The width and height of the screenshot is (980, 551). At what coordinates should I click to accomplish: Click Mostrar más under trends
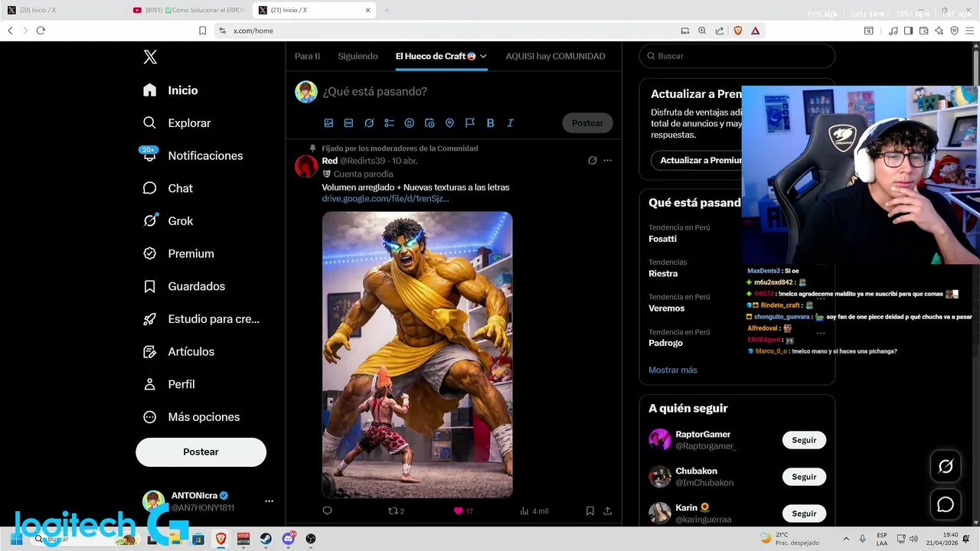click(x=672, y=370)
